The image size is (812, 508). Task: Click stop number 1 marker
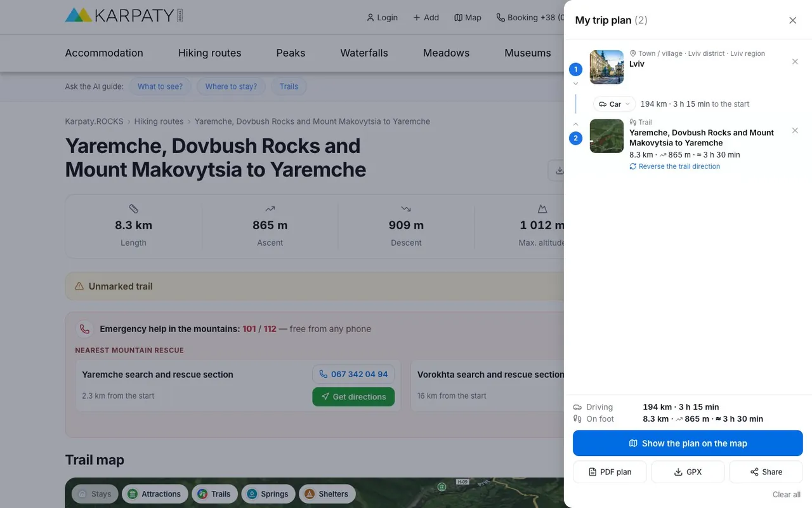[576, 69]
